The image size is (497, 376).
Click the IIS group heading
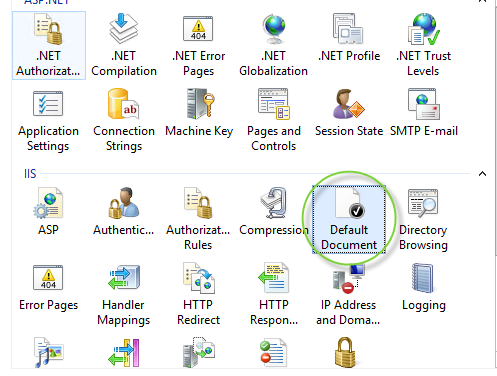(30, 174)
